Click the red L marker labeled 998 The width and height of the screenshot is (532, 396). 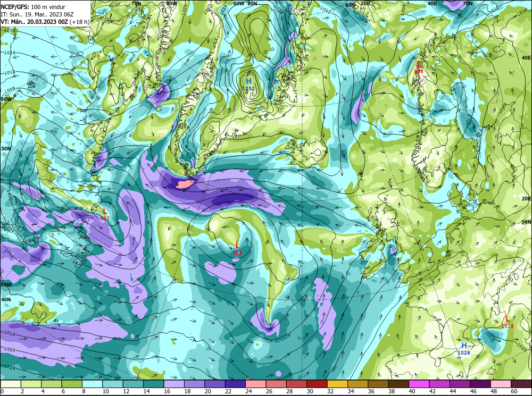click(418, 64)
